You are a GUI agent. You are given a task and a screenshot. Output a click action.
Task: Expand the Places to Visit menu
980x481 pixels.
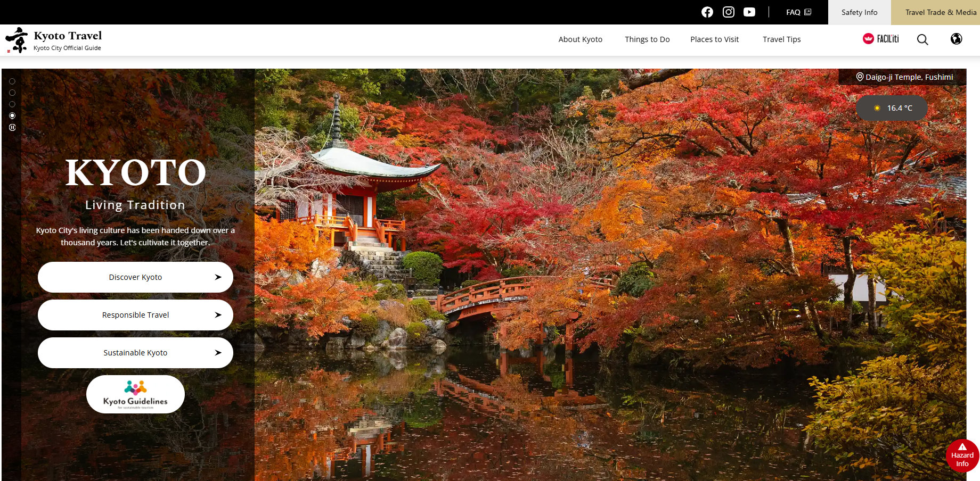(714, 39)
